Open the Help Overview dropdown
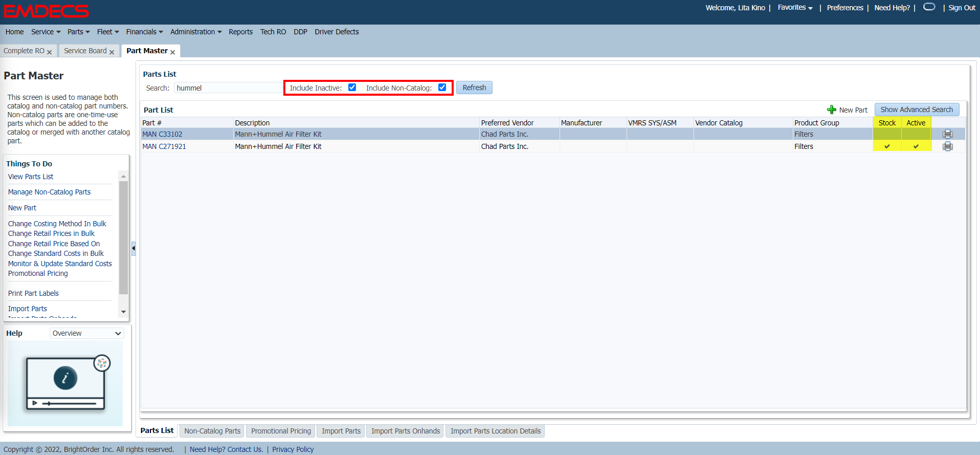This screenshot has width=980, height=455. [x=87, y=333]
